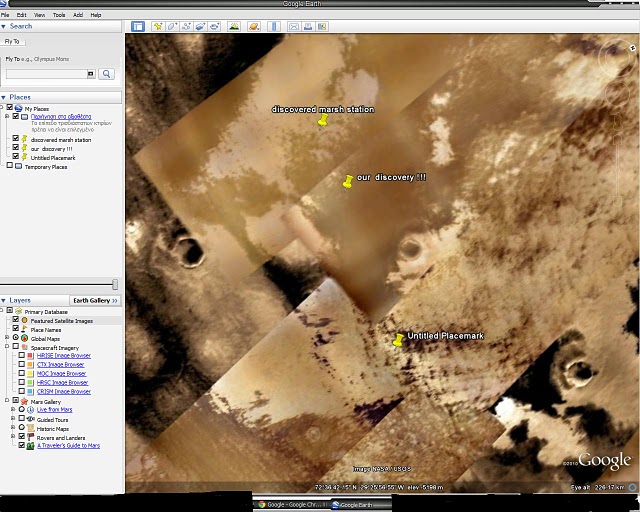Click the Print toolbar icon
This screenshot has width=640, height=512.
pos(308,27)
